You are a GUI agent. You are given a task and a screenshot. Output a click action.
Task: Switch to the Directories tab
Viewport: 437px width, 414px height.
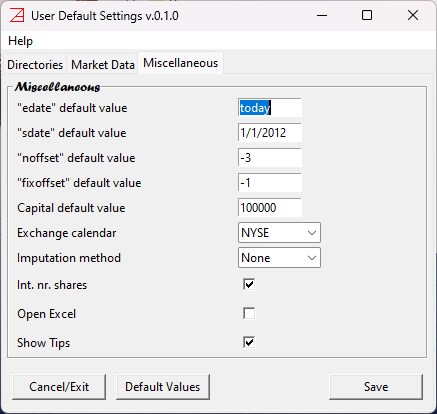[35, 65]
